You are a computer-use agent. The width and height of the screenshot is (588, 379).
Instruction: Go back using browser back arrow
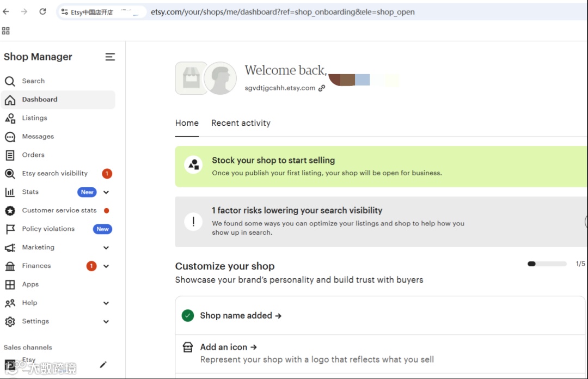pos(6,11)
